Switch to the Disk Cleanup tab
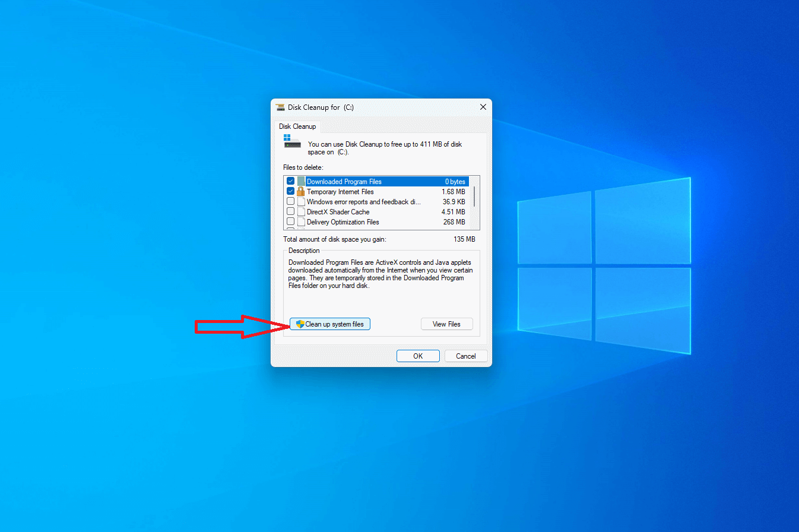 point(297,126)
